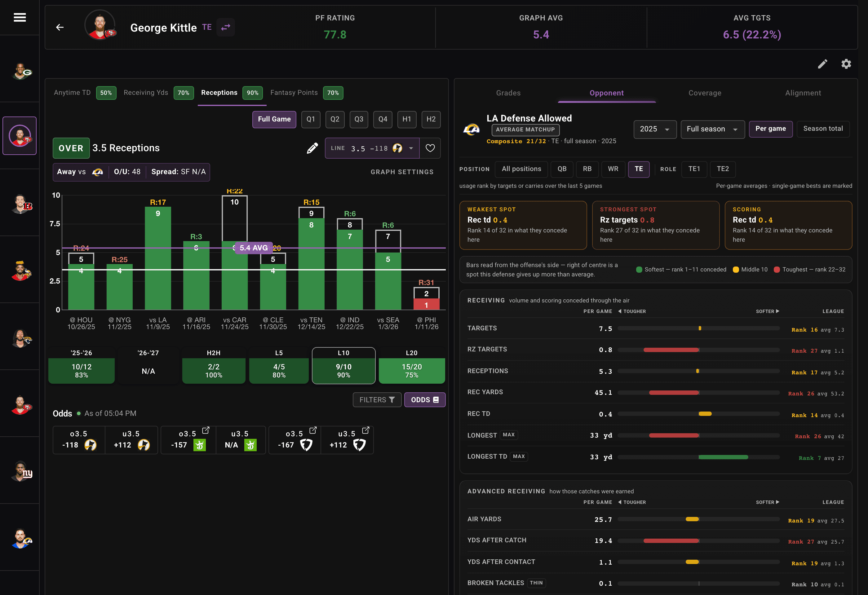868x595 pixels.
Task: Filter role to TE1
Action: (694, 169)
